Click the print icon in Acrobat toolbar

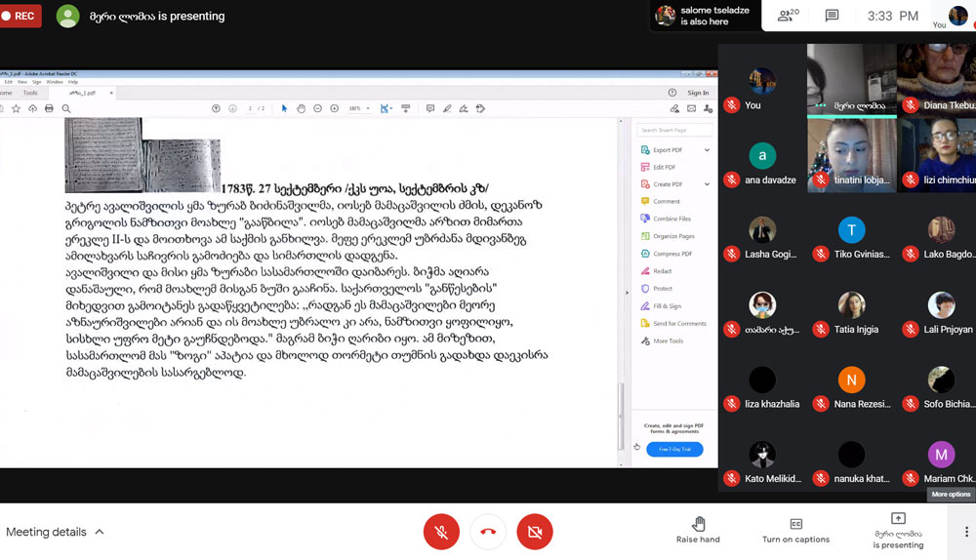click(50, 108)
